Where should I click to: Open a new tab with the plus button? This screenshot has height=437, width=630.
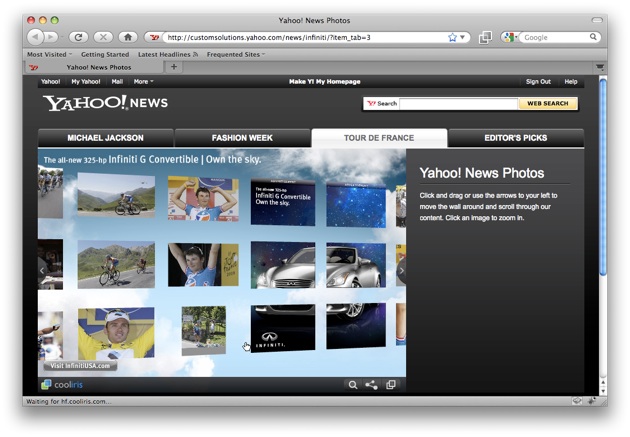click(174, 67)
